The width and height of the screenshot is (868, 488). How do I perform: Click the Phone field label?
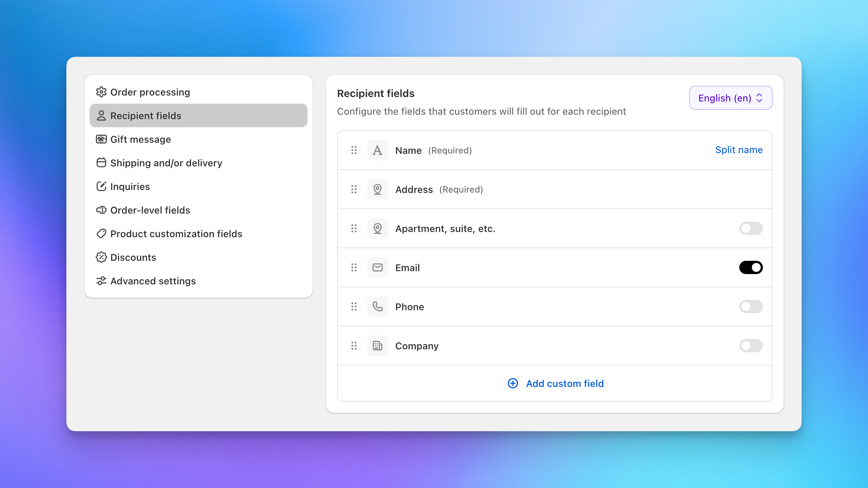point(410,307)
